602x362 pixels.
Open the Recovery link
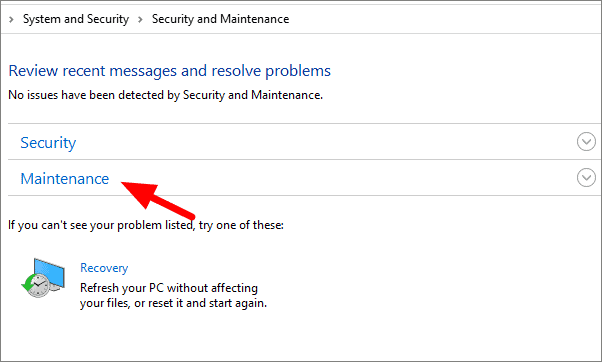point(104,268)
